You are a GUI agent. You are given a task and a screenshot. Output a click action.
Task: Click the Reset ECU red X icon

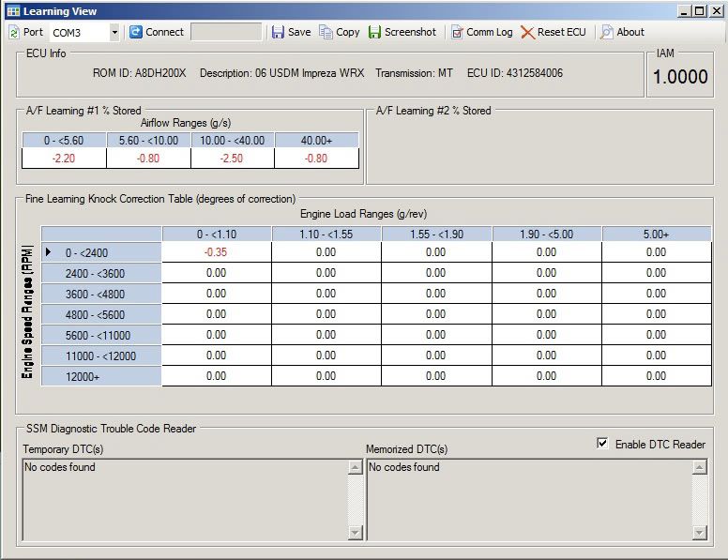527,32
